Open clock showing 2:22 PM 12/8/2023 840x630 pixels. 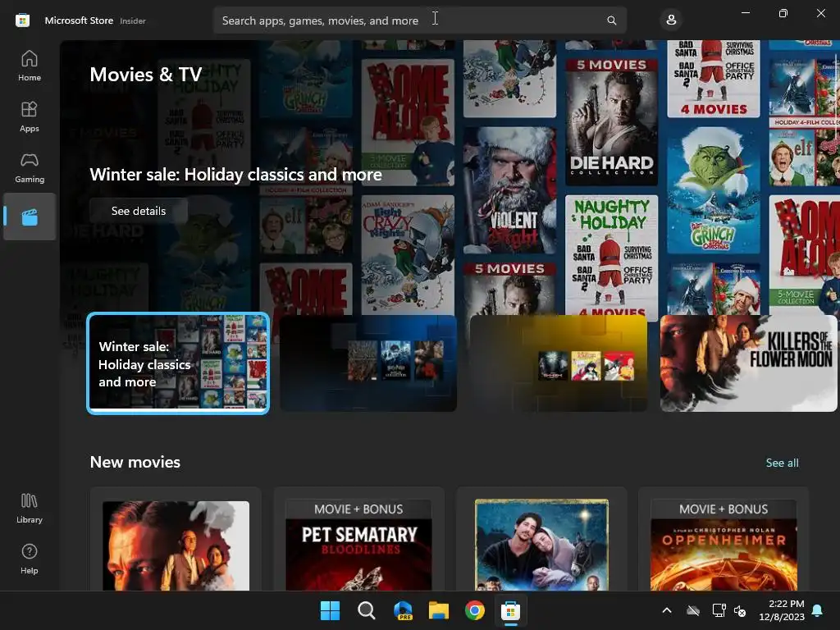tap(782, 610)
